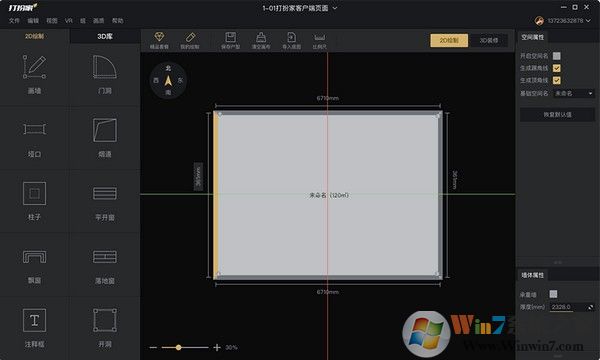Switch to left panel 2D绘制 tab

point(34,36)
